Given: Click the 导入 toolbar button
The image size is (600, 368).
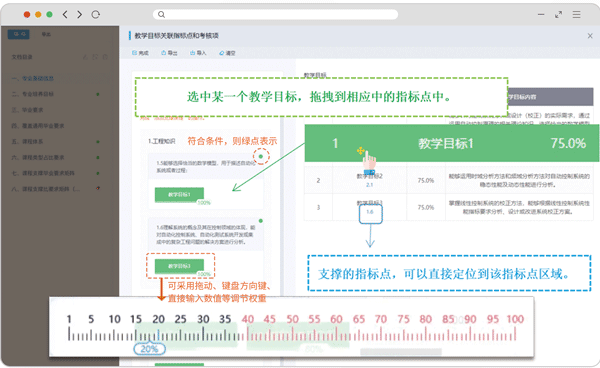Looking at the screenshot, I should (x=198, y=53).
